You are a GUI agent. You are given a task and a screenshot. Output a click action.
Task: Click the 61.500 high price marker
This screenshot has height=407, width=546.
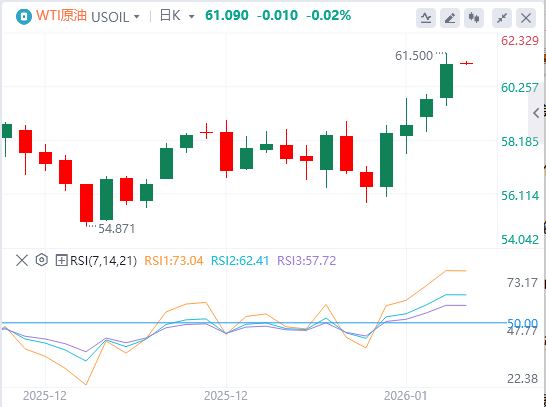tap(414, 56)
